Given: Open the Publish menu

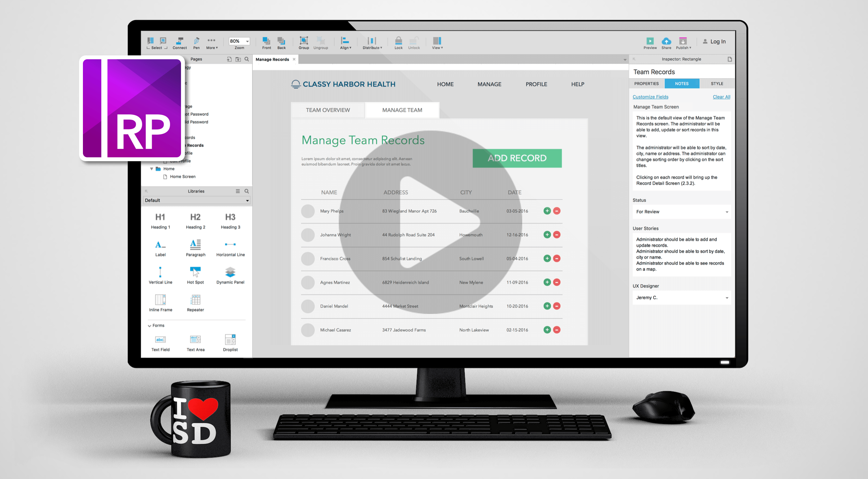Looking at the screenshot, I should pos(683,43).
